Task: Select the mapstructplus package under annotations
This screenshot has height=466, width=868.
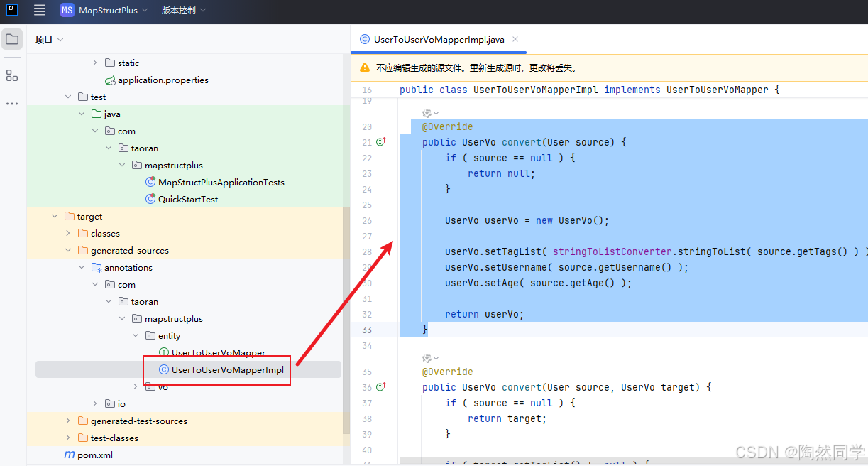Action: (174, 319)
